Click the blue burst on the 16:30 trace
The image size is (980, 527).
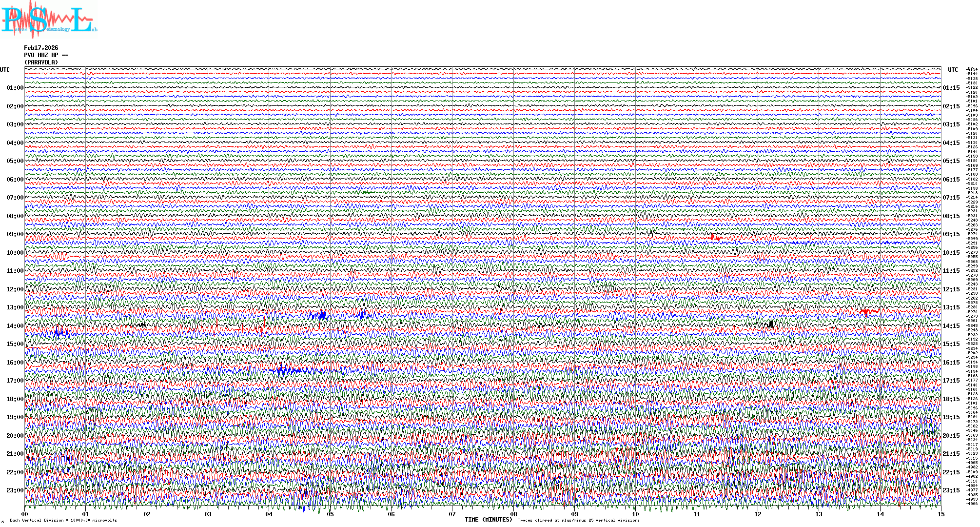[285, 371]
